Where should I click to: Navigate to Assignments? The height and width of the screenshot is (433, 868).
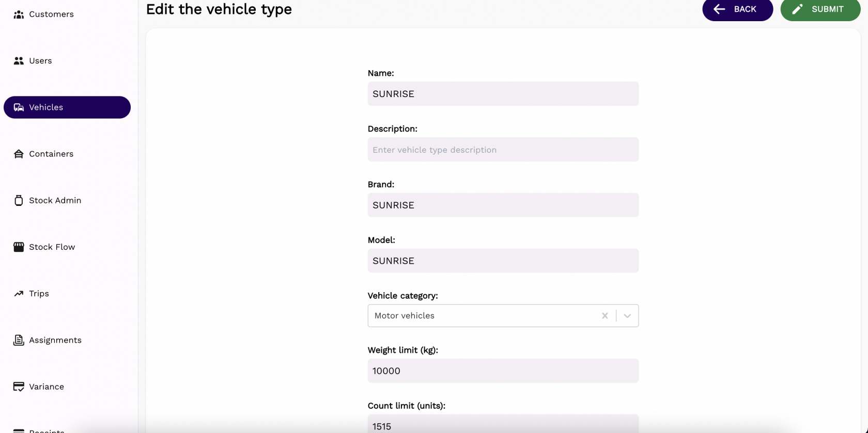pos(67,340)
